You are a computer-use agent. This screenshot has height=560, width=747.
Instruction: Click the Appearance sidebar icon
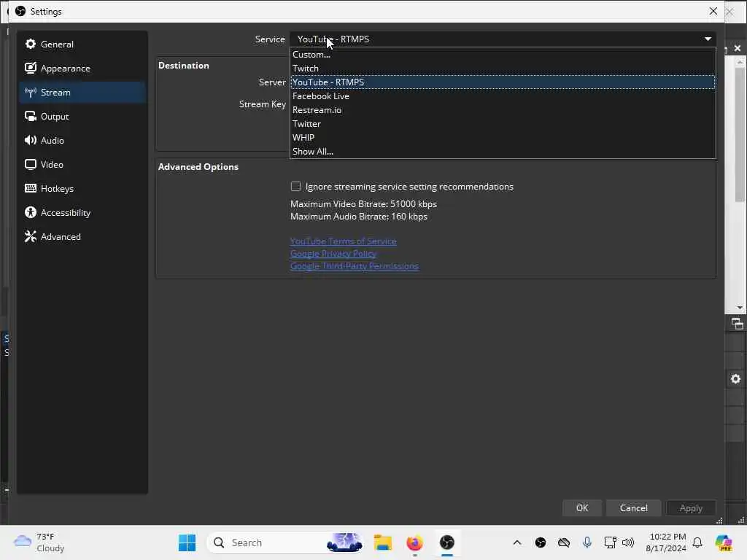[x=31, y=68]
